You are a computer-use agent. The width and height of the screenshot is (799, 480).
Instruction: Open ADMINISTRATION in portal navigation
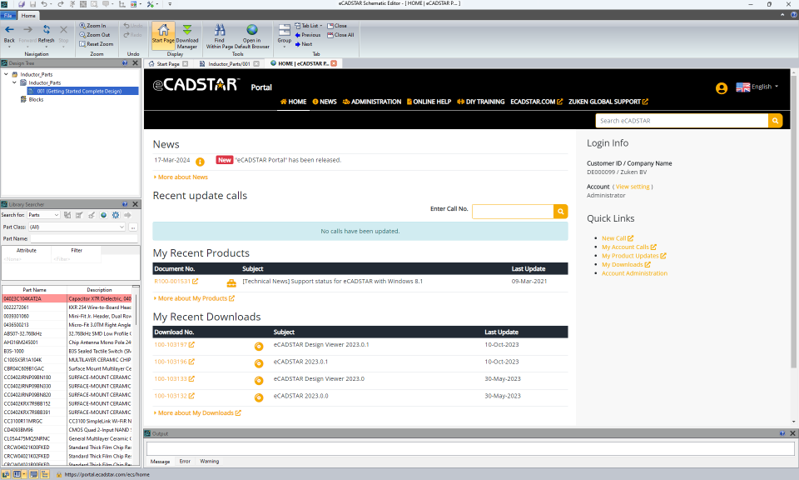coord(372,101)
